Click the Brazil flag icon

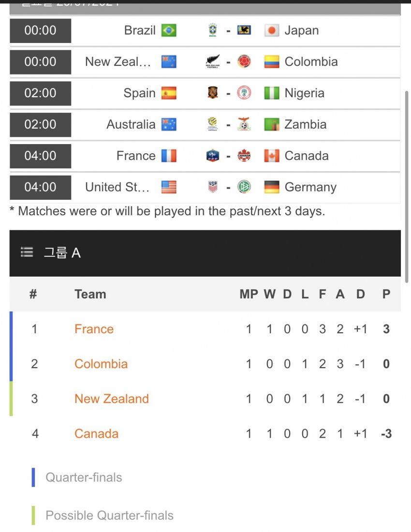point(169,30)
